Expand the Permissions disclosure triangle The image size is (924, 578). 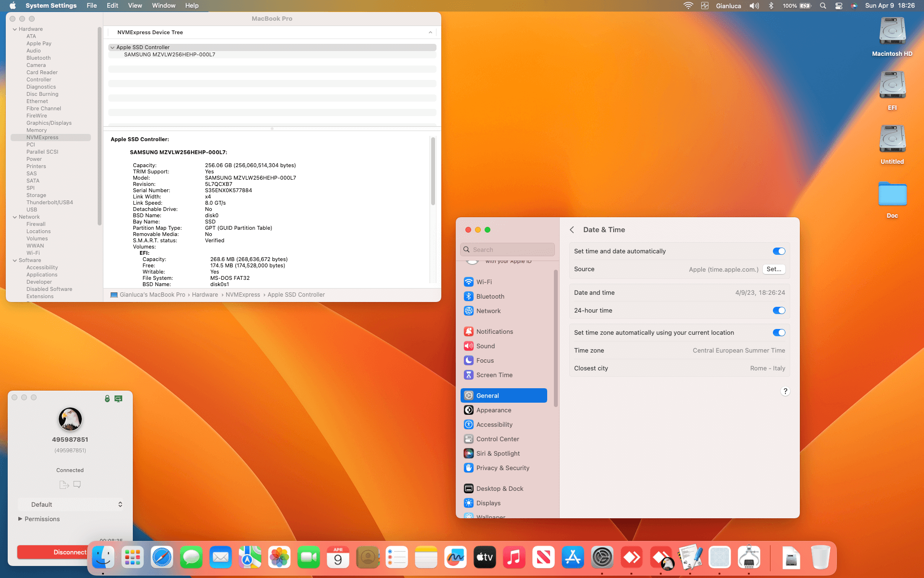[20, 519]
